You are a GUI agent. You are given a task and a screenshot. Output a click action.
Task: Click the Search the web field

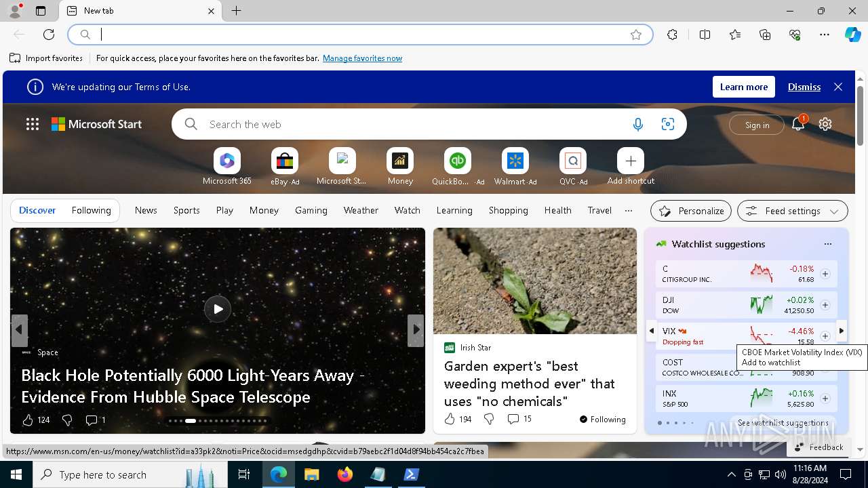[429, 124]
